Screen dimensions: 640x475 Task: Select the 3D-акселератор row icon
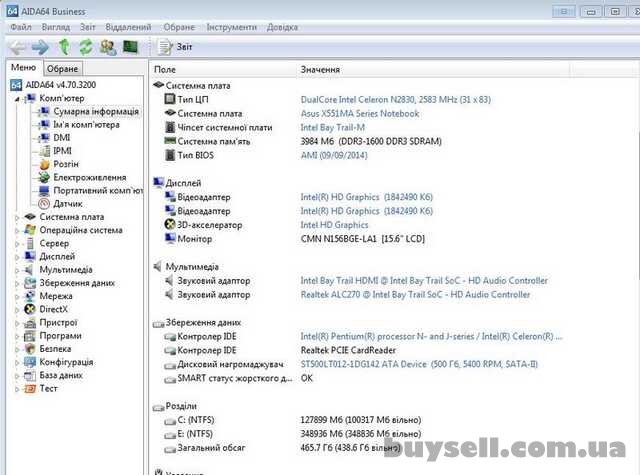[x=170, y=224]
